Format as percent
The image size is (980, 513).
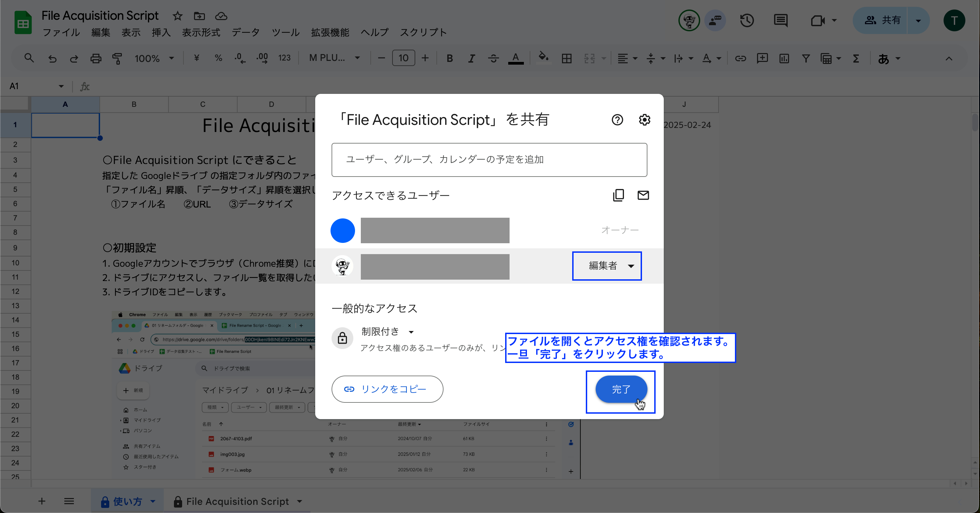[218, 58]
